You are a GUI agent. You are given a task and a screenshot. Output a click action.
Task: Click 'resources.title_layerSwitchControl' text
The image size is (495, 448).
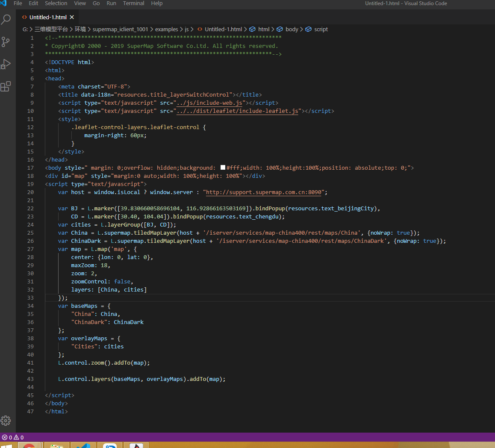click(173, 95)
